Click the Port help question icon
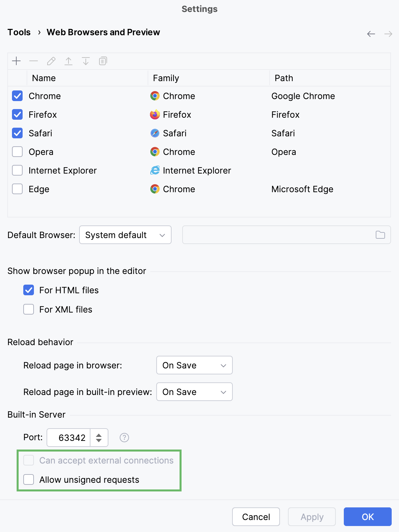The image size is (399, 532). point(124,438)
